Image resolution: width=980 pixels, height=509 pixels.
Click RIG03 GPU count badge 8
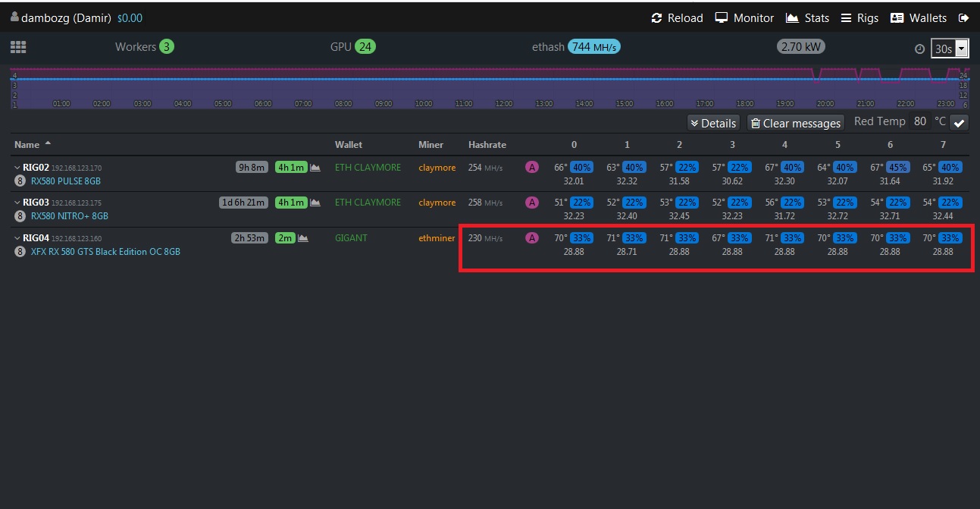[x=20, y=216]
